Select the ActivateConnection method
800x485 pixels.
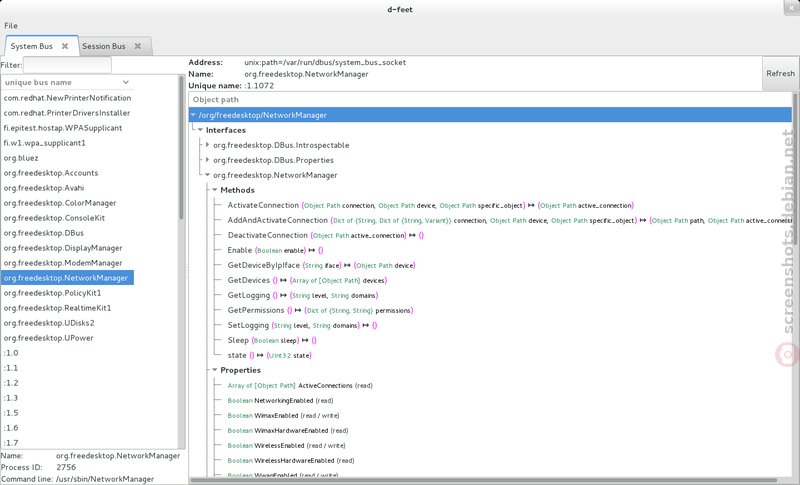(430, 205)
